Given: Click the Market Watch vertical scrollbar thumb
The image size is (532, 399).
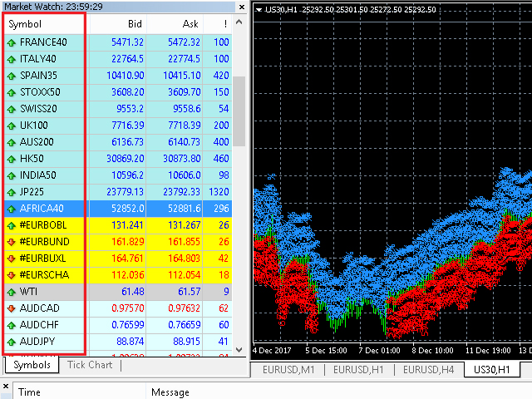Looking at the screenshot, I should click(x=239, y=111).
